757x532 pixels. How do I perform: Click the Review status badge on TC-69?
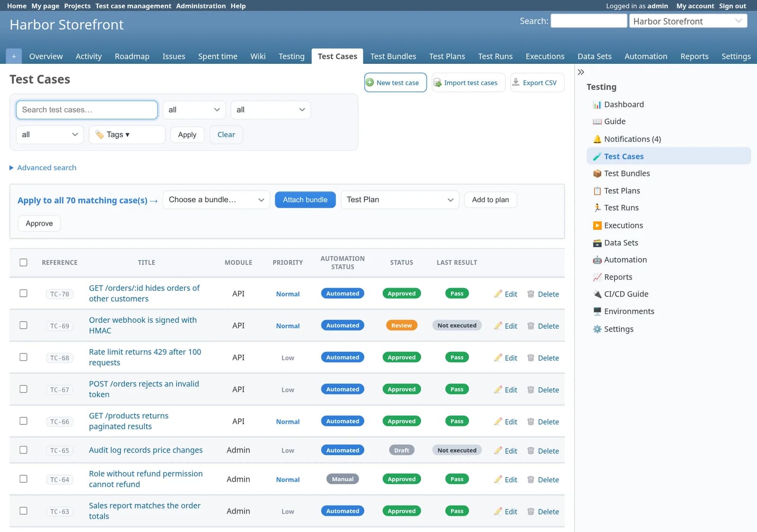coord(402,325)
